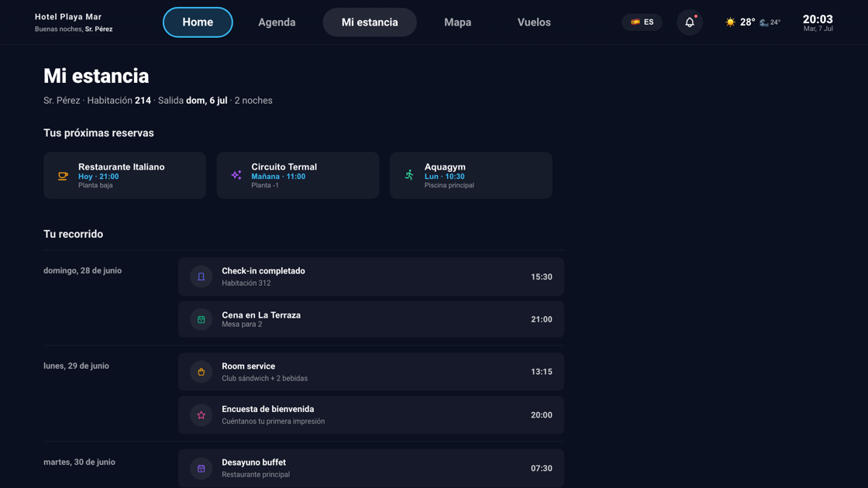Image resolution: width=868 pixels, height=488 pixels.
Task: Click the Aquagym running figure icon
Action: 409,175
